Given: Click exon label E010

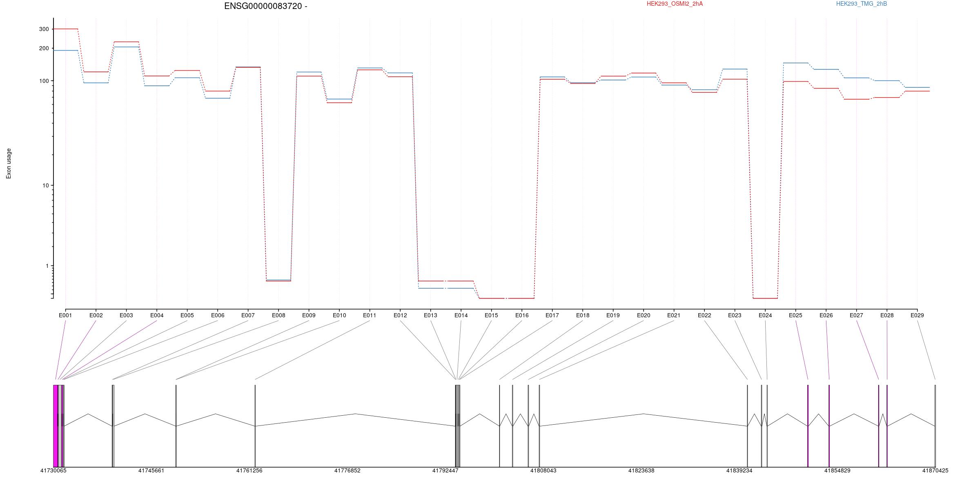Looking at the screenshot, I should (339, 315).
